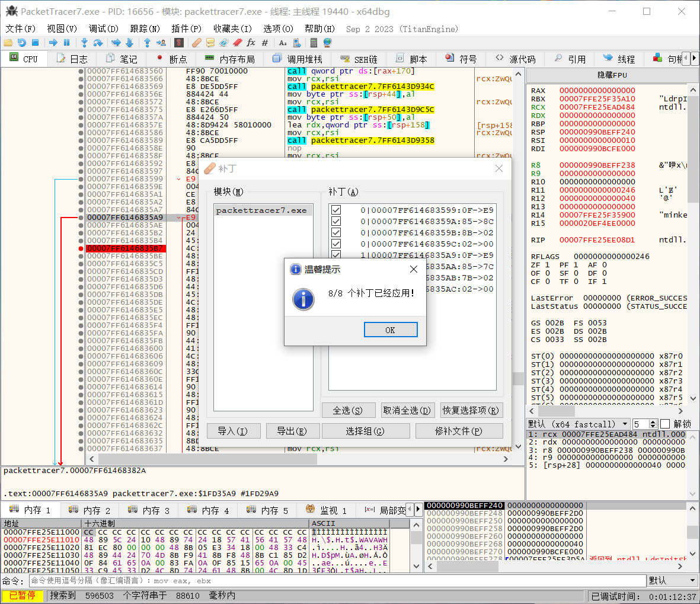Toggle the breakpoint dot at 00007FF6146835B7
The height and width of the screenshot is (604, 700).
click(81, 248)
